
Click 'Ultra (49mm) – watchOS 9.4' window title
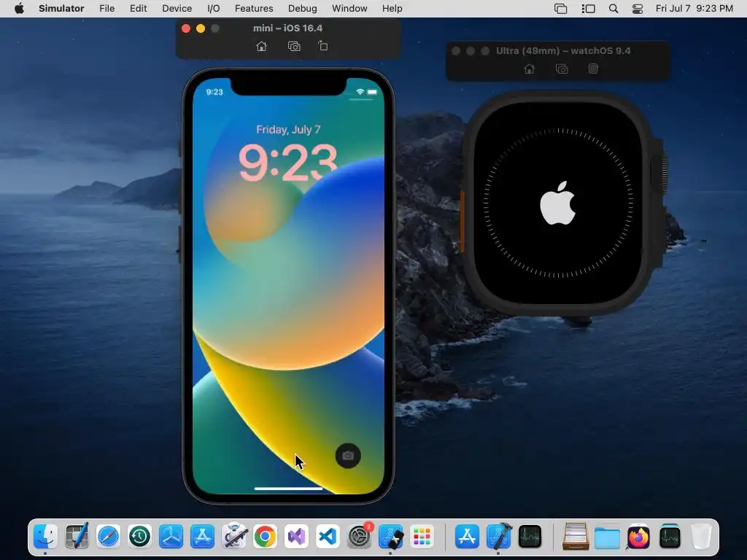[563, 51]
